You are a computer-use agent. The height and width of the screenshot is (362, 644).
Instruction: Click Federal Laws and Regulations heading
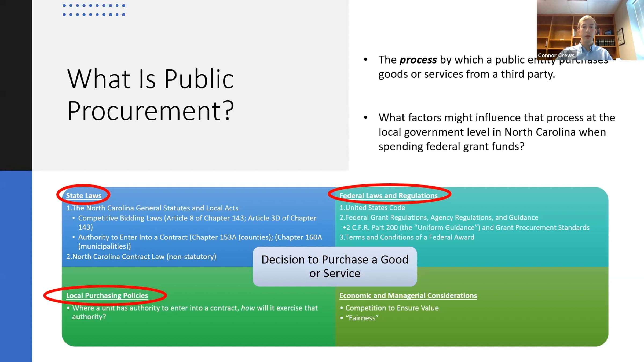click(388, 196)
